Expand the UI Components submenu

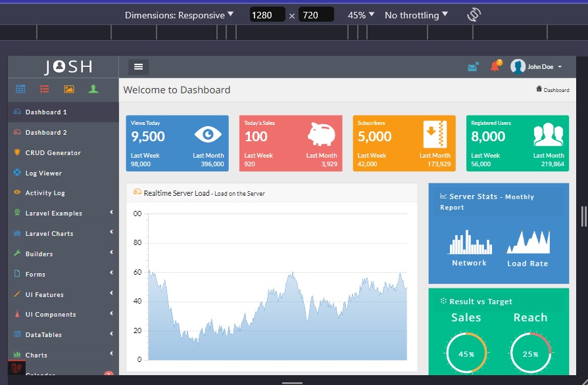click(51, 314)
